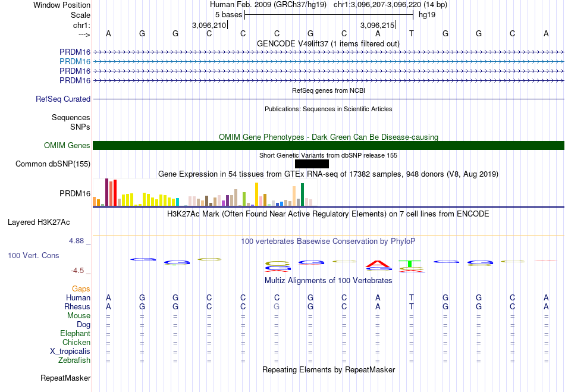565x392 pixels.
Task: Open the RefSeq Curated track label
Action: pyautogui.click(x=63, y=99)
